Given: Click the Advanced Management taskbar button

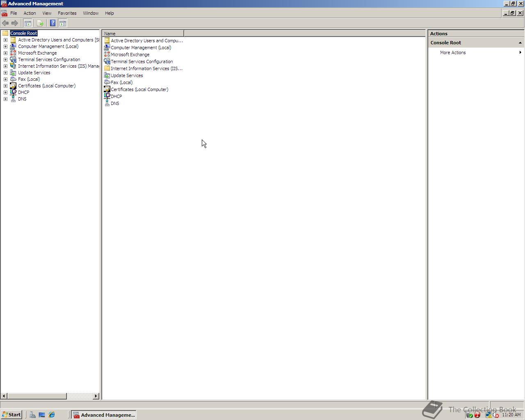Looking at the screenshot, I should tap(104, 415).
